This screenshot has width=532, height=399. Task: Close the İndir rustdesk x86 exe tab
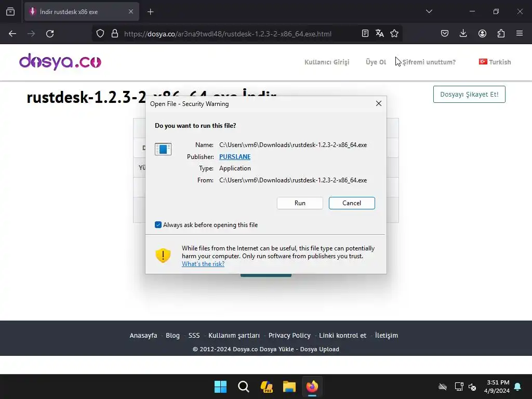coord(130,11)
